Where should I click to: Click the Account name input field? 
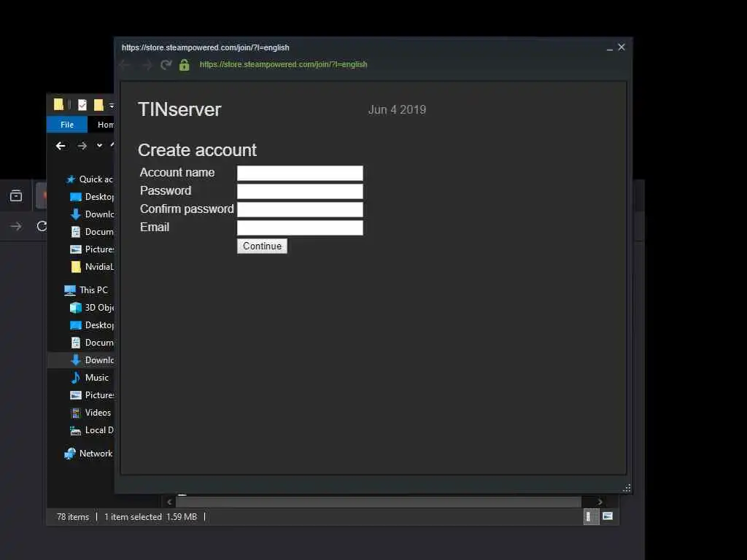[x=300, y=173]
